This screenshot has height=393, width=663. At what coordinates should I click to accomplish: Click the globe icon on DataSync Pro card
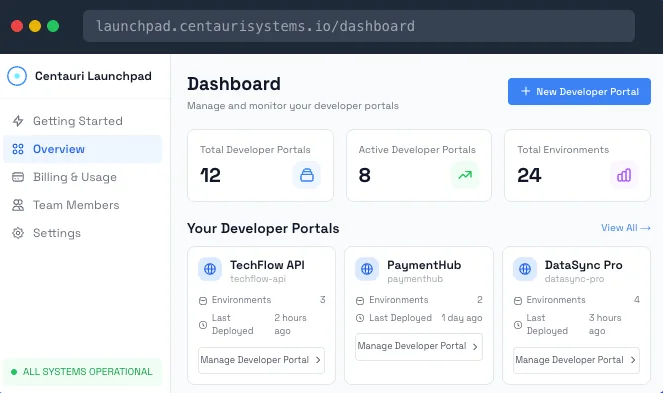(525, 269)
